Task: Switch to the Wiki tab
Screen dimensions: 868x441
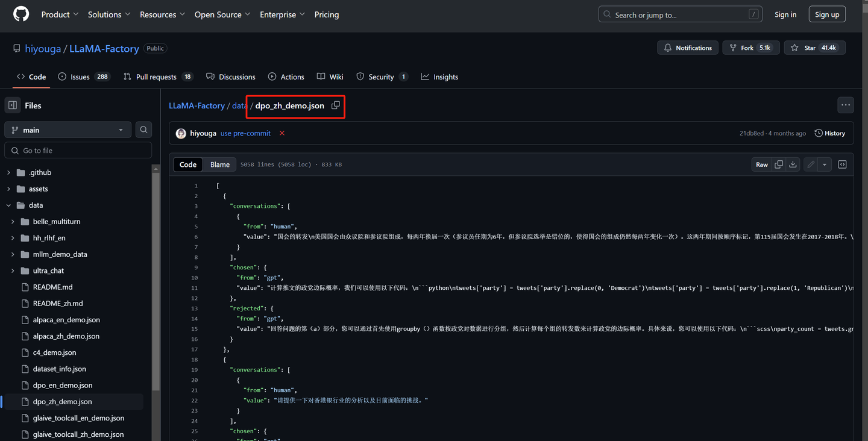Action: (x=330, y=77)
